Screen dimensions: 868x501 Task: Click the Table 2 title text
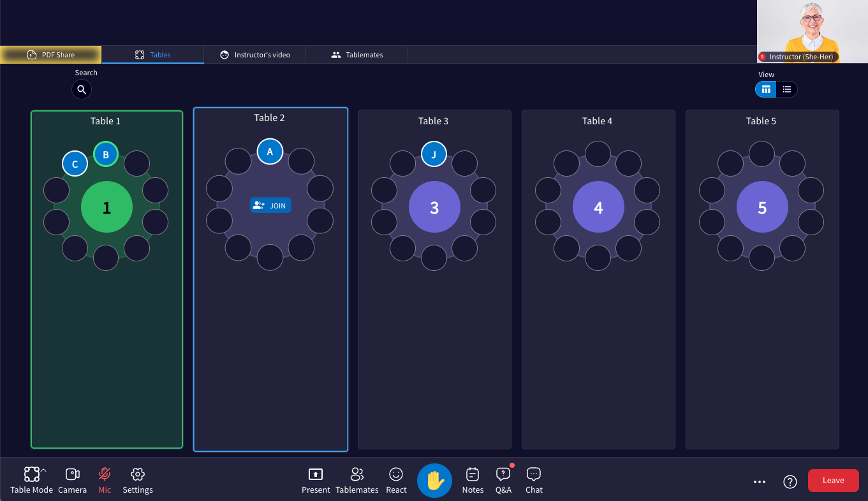pyautogui.click(x=269, y=118)
